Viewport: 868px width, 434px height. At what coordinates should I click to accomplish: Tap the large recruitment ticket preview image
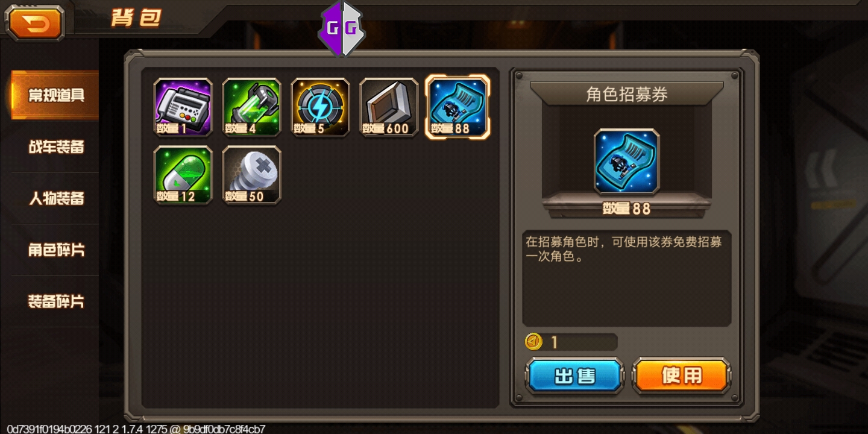pyautogui.click(x=627, y=162)
